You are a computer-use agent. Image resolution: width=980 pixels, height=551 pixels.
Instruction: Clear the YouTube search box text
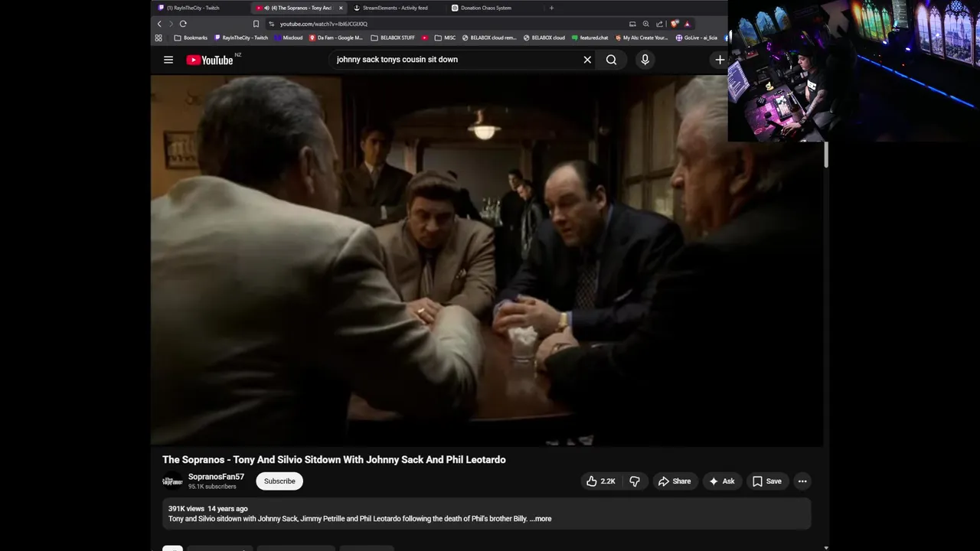click(x=587, y=60)
